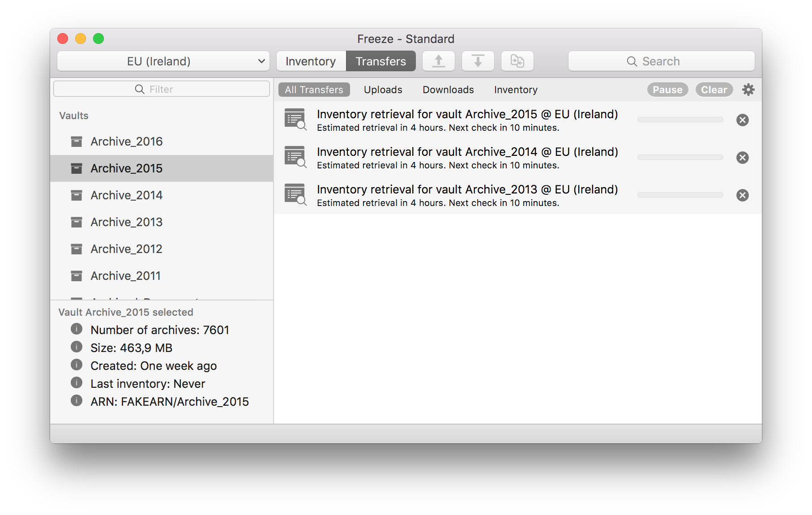
Task: Cancel the Archive_2014 inventory retrieval
Action: (742, 157)
